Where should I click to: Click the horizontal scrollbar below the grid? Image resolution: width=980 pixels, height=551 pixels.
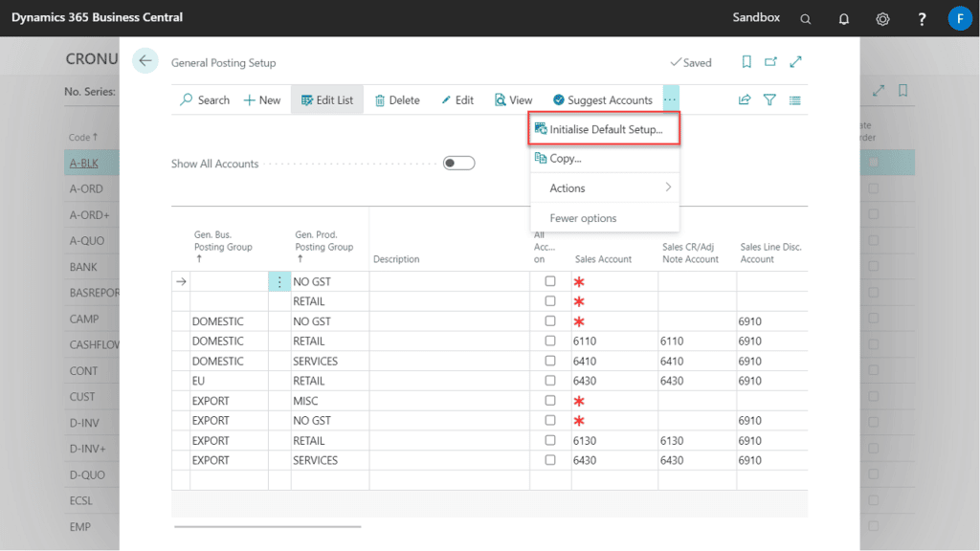[x=266, y=525]
